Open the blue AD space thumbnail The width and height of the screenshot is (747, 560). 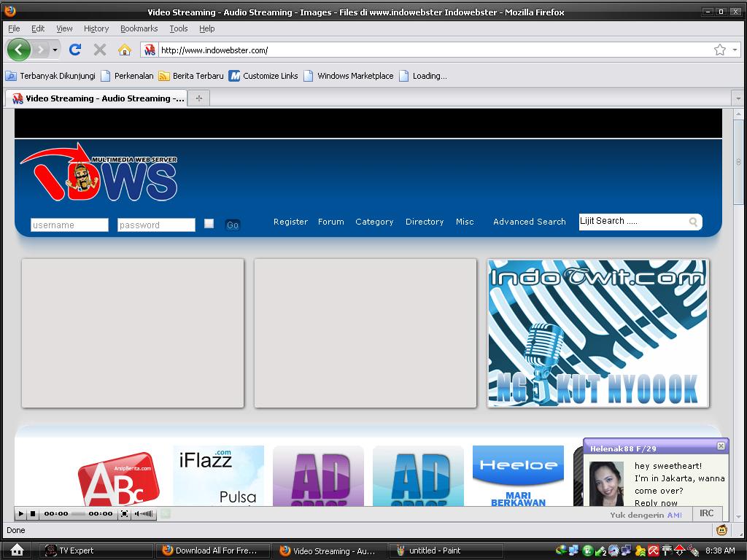pyautogui.click(x=418, y=475)
